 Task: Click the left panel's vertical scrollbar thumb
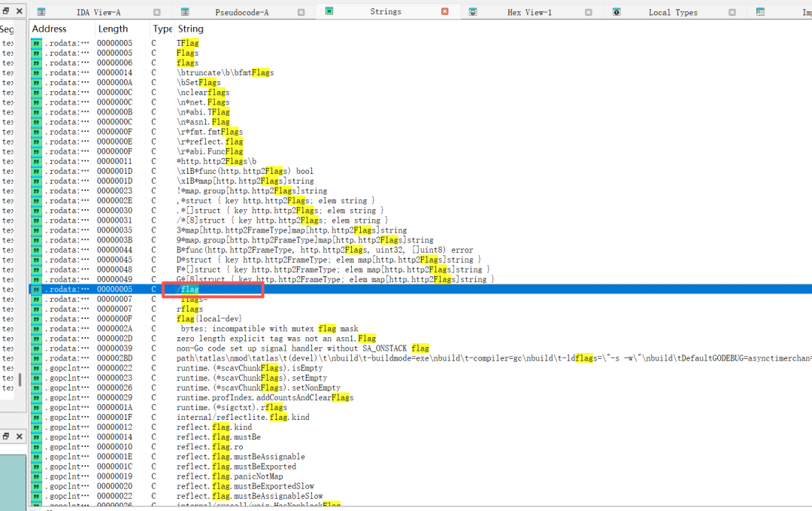(x=20, y=380)
